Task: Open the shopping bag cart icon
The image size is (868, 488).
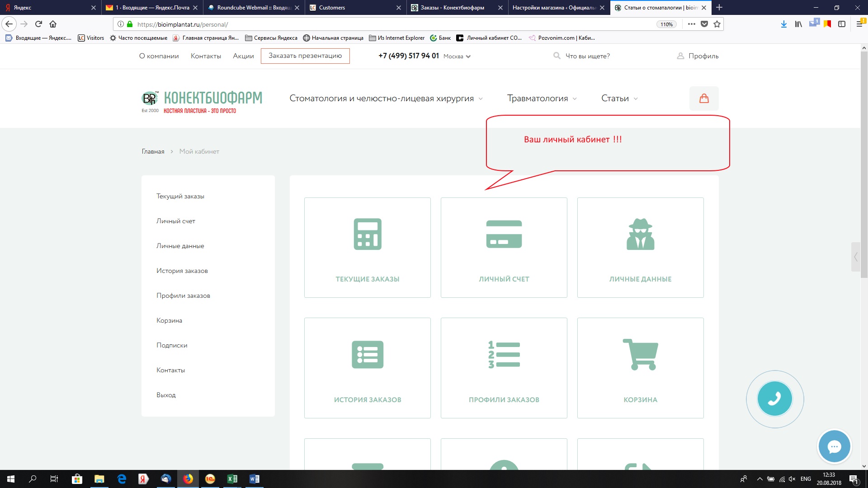Action: [703, 99]
